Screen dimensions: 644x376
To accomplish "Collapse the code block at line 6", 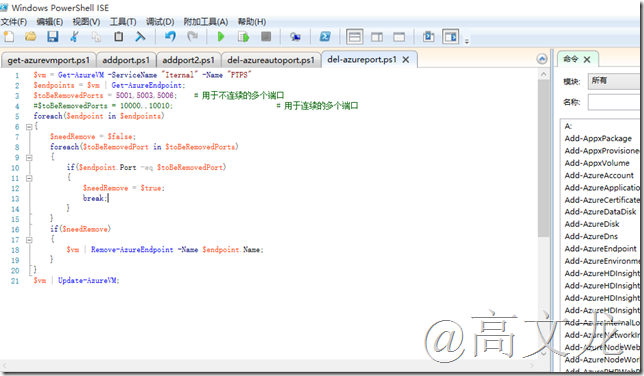I will [x=29, y=127].
